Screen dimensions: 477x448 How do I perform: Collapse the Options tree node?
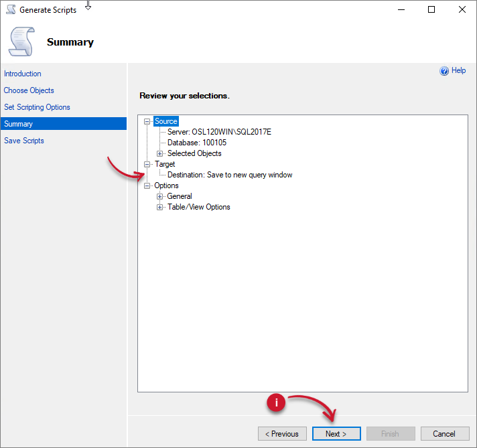coord(147,185)
